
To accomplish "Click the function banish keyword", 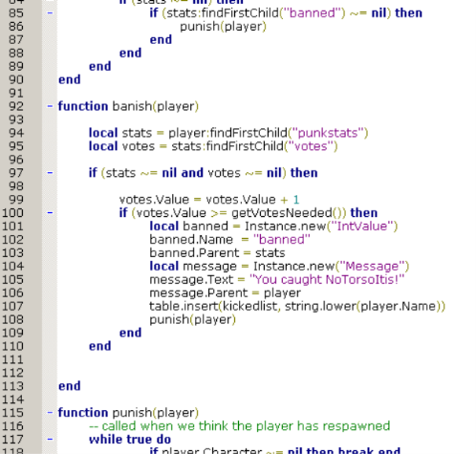I will [x=83, y=106].
